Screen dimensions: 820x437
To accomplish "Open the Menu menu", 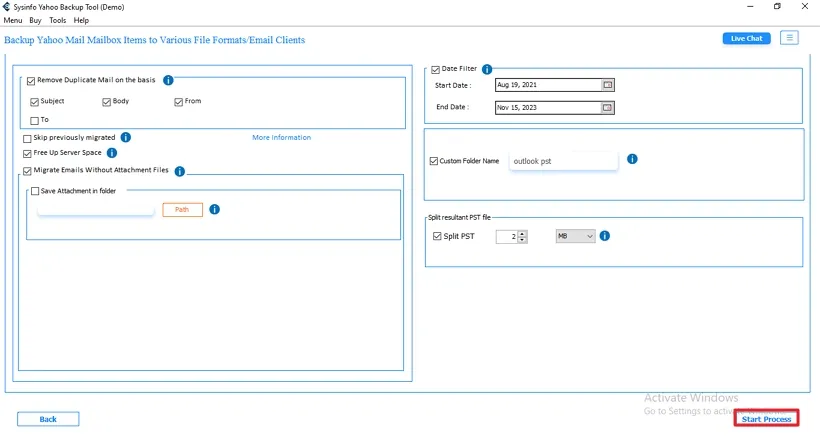I will click(13, 20).
